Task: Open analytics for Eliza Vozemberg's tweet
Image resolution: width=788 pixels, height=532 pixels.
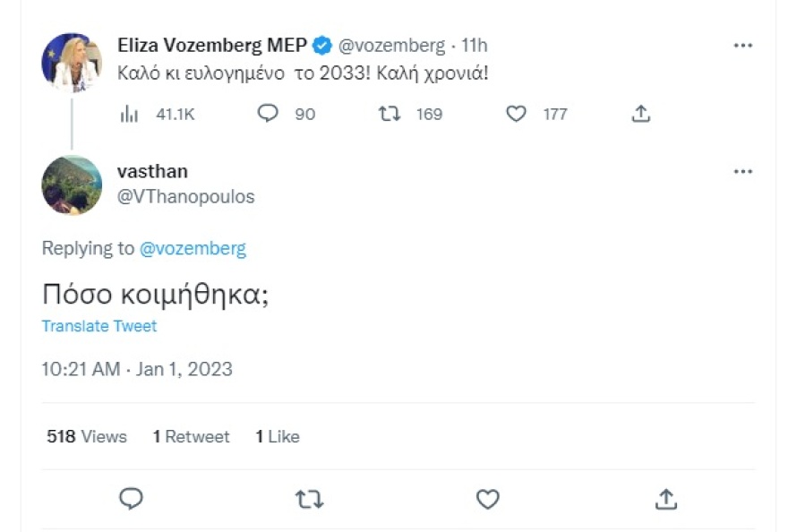Action: click(x=131, y=115)
